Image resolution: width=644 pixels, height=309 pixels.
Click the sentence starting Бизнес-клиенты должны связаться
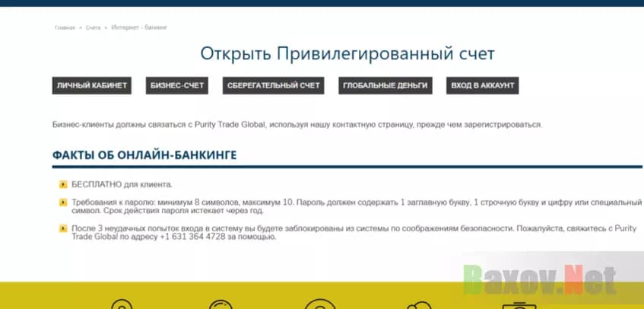click(x=297, y=125)
